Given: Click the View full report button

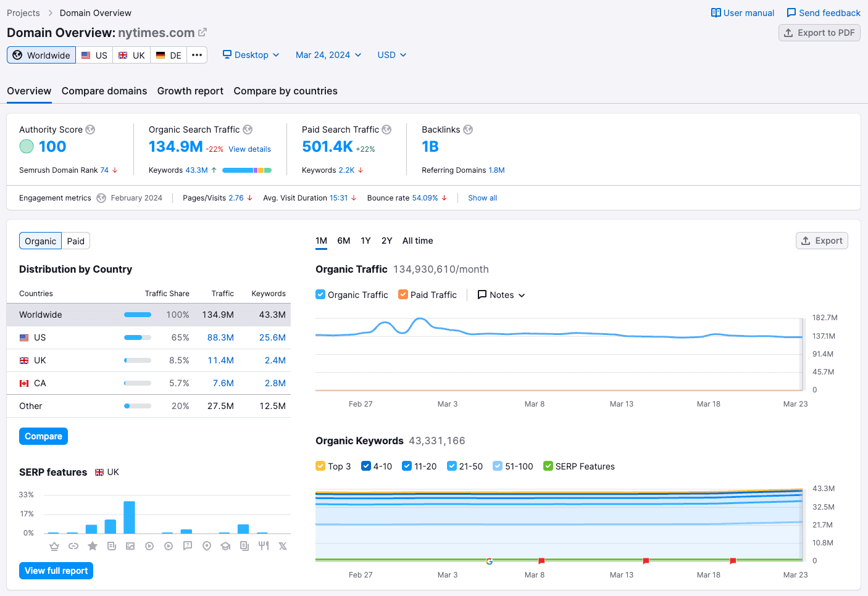Looking at the screenshot, I should click(x=56, y=571).
